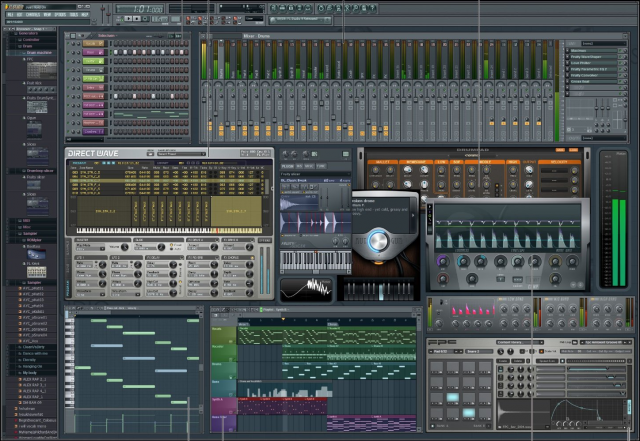Click the DirectWave piano keyboard strip
This screenshot has height=441, width=640.
[169, 231]
